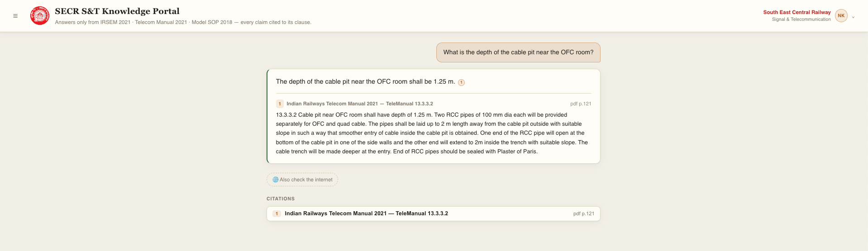Click the globe icon beside "Also check the internet"
Image resolution: width=868 pixels, height=251 pixels.
[x=276, y=180]
